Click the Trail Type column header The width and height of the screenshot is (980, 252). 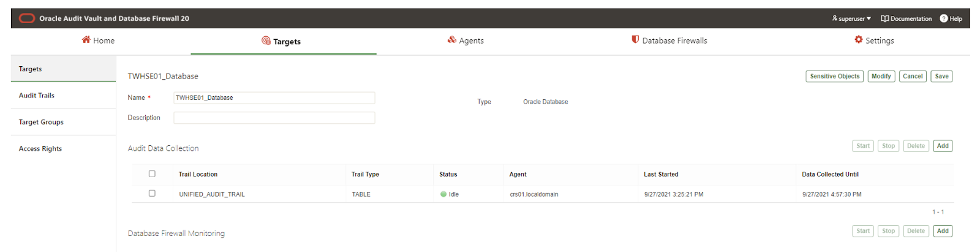(365, 174)
